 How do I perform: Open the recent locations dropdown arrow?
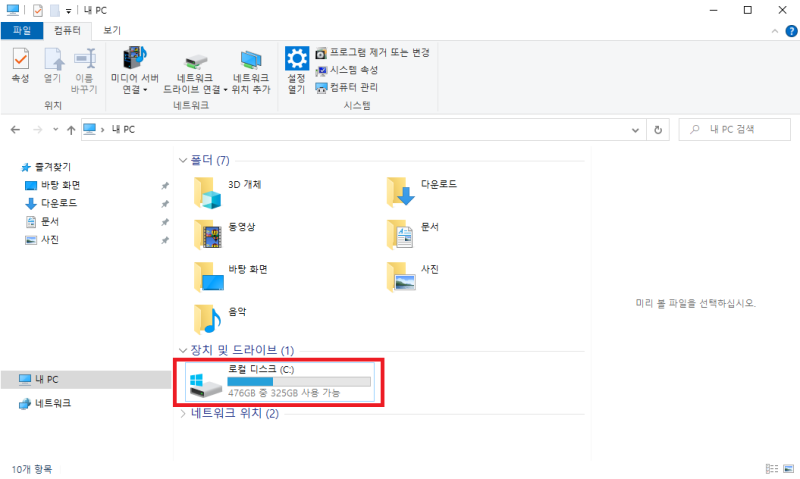click(55, 130)
